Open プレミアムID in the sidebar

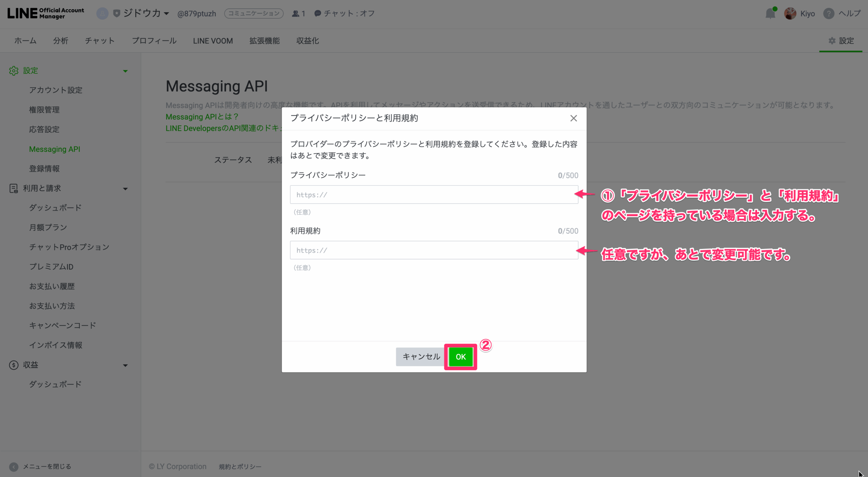51,267
